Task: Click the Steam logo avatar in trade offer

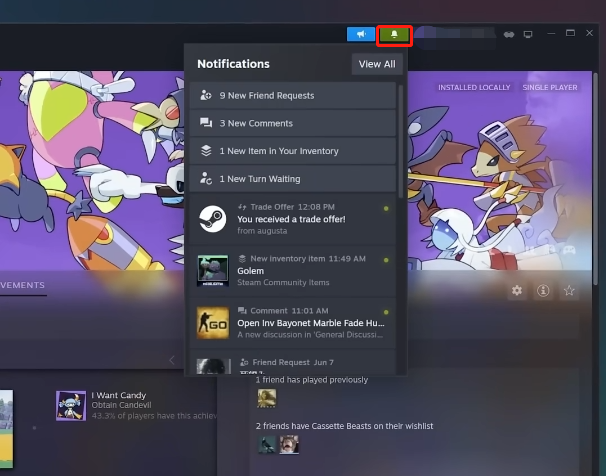Action: pyautogui.click(x=213, y=219)
